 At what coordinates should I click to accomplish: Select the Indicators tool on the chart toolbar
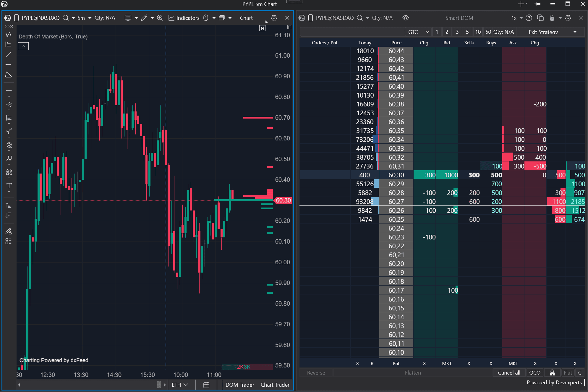point(184,18)
